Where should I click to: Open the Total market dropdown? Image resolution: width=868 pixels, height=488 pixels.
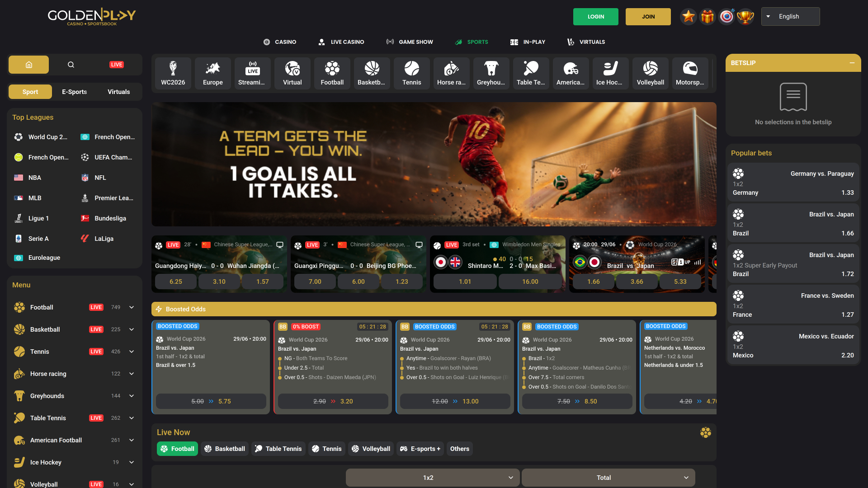[x=609, y=478]
